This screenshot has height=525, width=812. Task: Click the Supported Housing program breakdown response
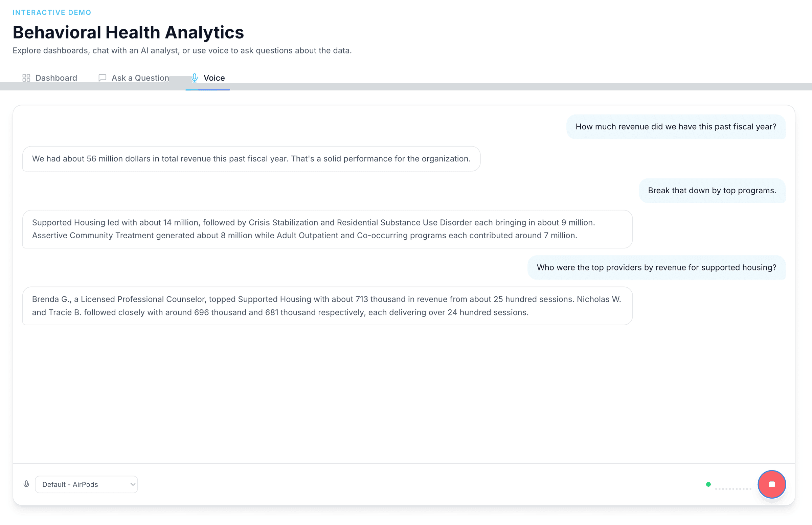click(x=327, y=229)
